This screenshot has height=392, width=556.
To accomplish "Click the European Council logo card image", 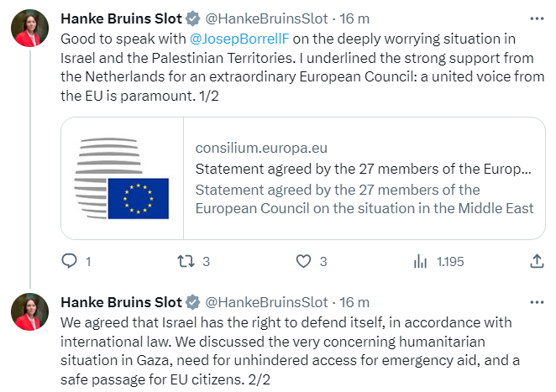I will (x=123, y=178).
